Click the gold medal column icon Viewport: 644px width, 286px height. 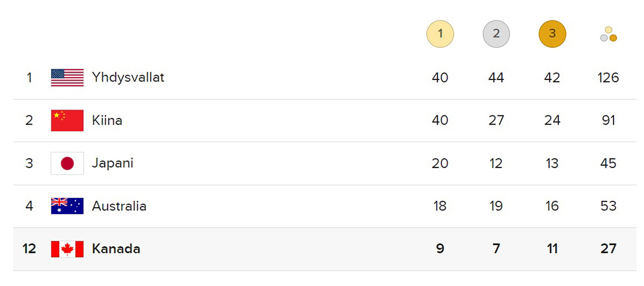(440, 34)
